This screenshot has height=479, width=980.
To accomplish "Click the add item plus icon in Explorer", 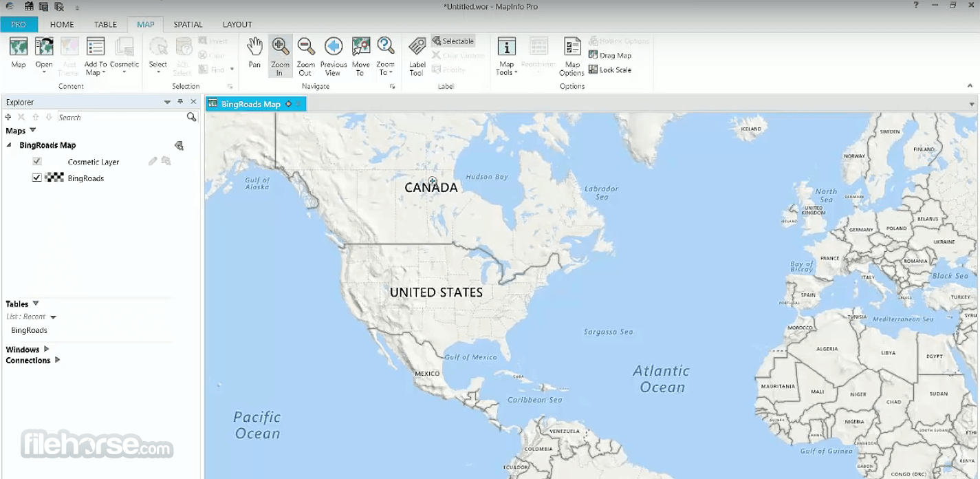I will tap(8, 117).
